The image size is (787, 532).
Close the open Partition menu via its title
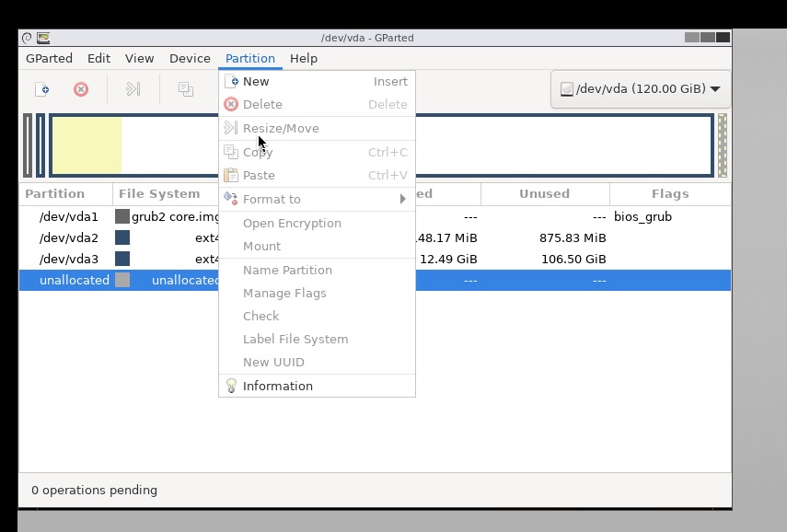[x=250, y=58]
